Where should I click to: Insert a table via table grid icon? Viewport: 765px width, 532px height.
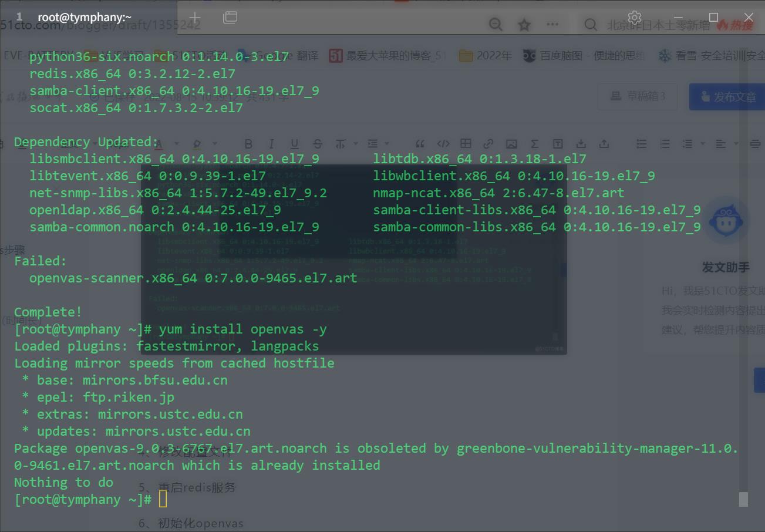click(466, 144)
